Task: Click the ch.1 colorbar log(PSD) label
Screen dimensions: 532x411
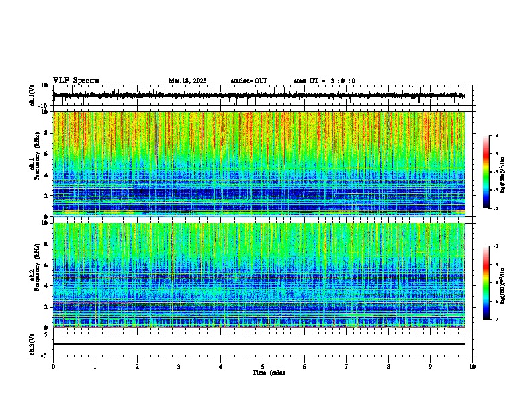Action: coord(503,175)
